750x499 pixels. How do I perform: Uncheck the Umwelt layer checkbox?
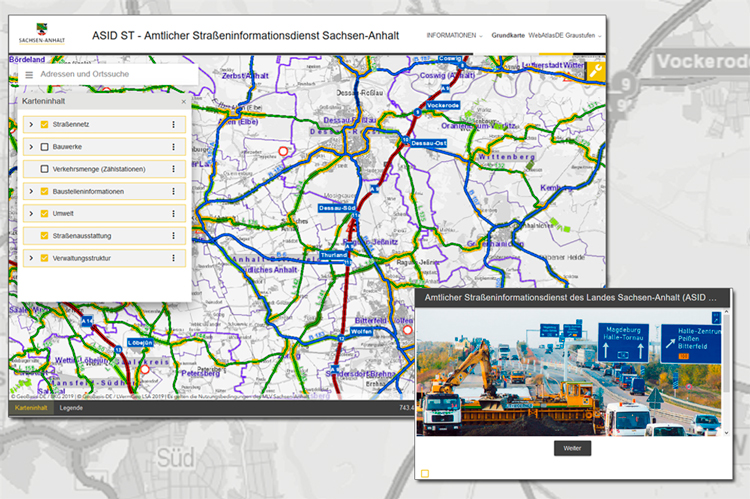pos(44,213)
